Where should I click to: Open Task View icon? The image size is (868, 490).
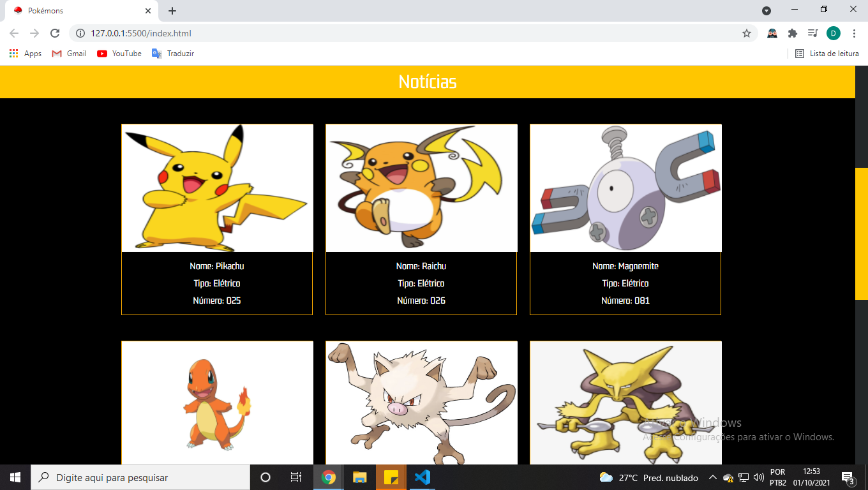coord(296,477)
